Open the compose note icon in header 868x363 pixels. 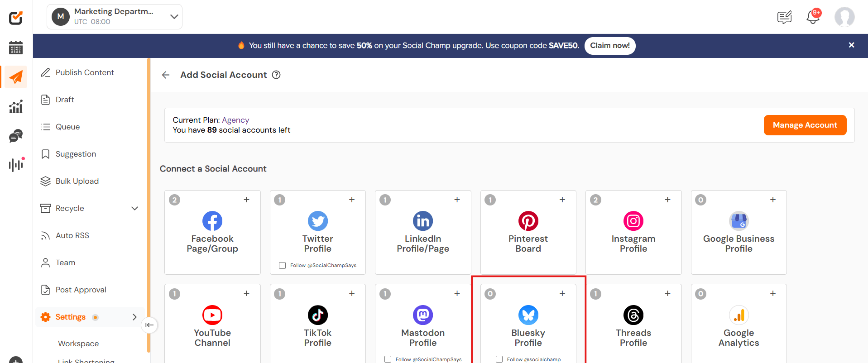point(784,17)
